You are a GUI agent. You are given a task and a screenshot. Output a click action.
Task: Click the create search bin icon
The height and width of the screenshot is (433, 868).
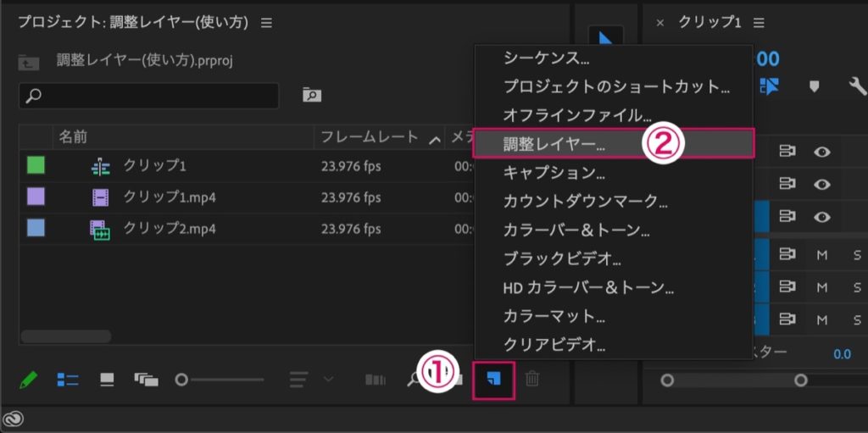coord(312,95)
